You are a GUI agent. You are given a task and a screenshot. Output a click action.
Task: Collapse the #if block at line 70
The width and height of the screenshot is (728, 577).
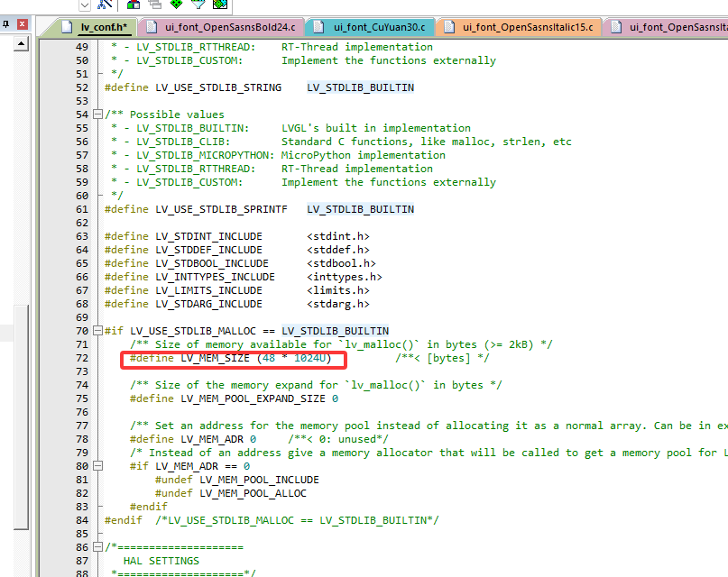pyautogui.click(x=97, y=331)
